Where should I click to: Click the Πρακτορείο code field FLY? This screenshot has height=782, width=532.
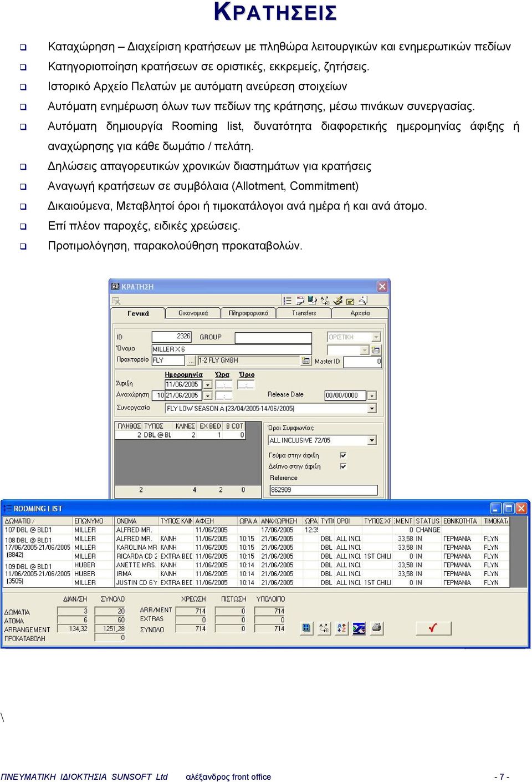pyautogui.click(x=168, y=360)
